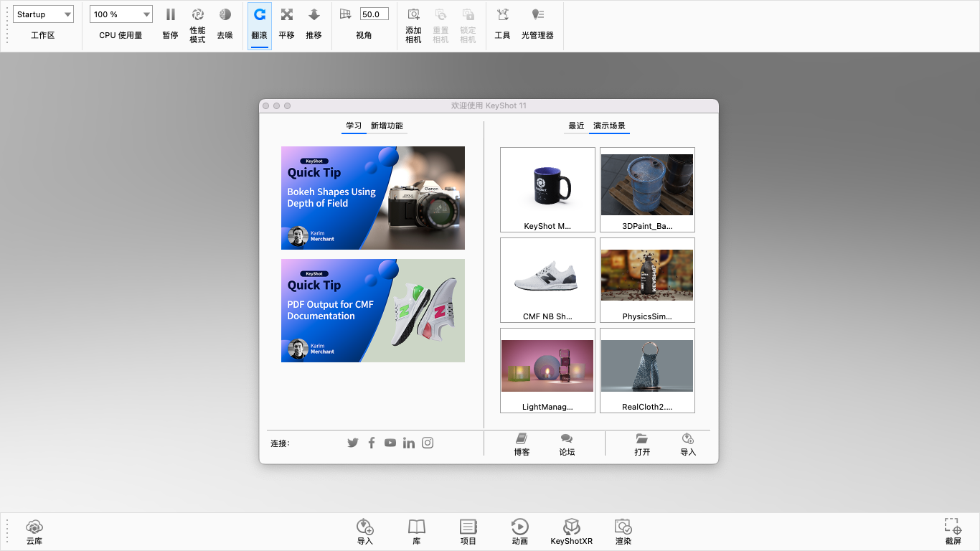The height and width of the screenshot is (551, 980).
Task: Click the 视角 perspective icon
Action: tap(346, 14)
